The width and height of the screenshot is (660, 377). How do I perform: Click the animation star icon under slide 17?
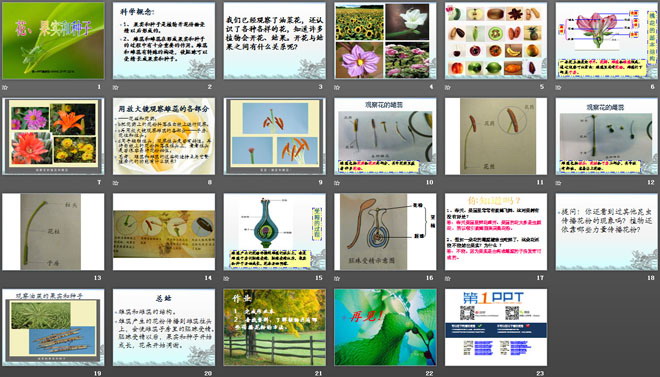click(448, 278)
